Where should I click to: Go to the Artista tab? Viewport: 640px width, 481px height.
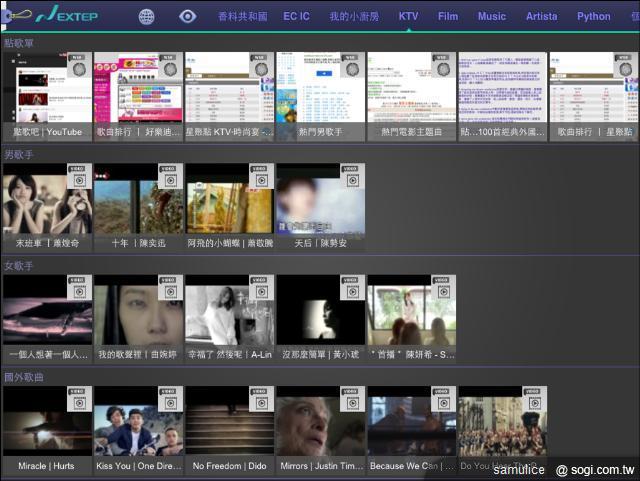[541, 16]
